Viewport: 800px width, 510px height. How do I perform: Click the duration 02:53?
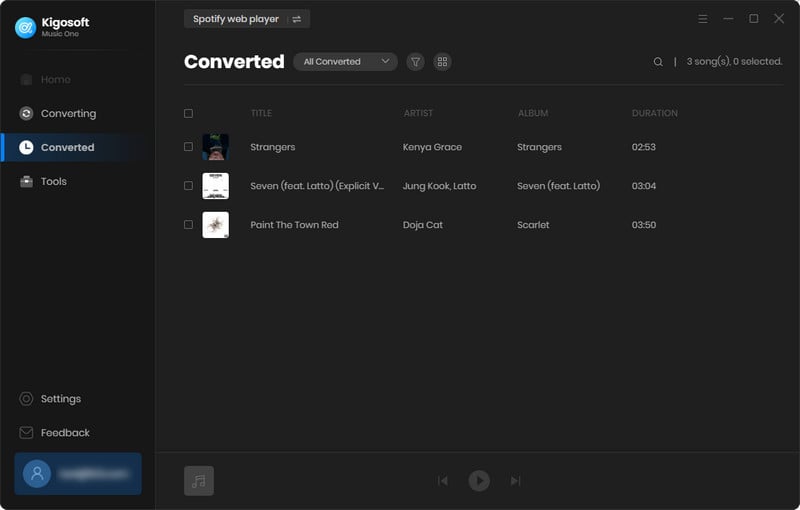coord(643,147)
